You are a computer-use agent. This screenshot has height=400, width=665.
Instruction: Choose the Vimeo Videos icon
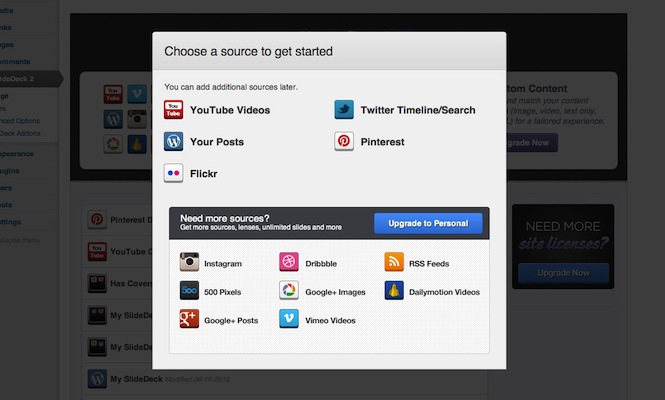(x=289, y=319)
